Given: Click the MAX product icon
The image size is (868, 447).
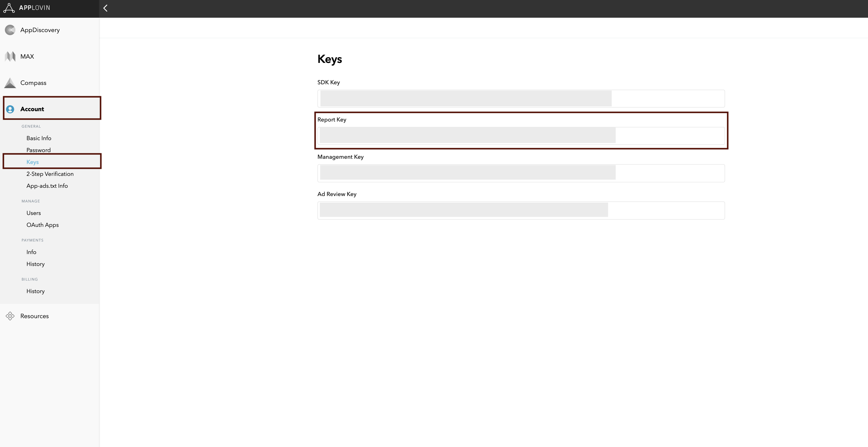Looking at the screenshot, I should [x=10, y=56].
